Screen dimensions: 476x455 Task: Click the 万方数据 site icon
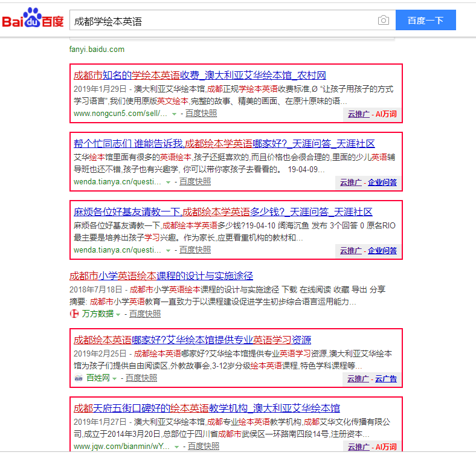pyautogui.click(x=74, y=314)
